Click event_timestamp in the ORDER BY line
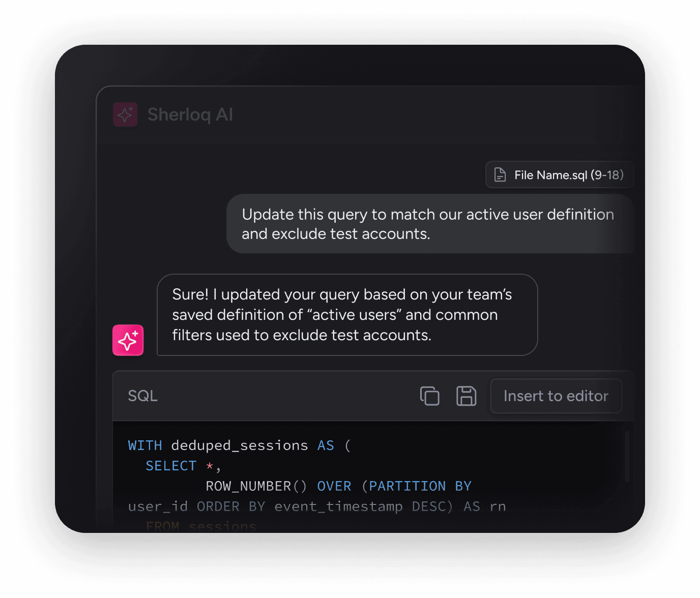 coord(338,506)
